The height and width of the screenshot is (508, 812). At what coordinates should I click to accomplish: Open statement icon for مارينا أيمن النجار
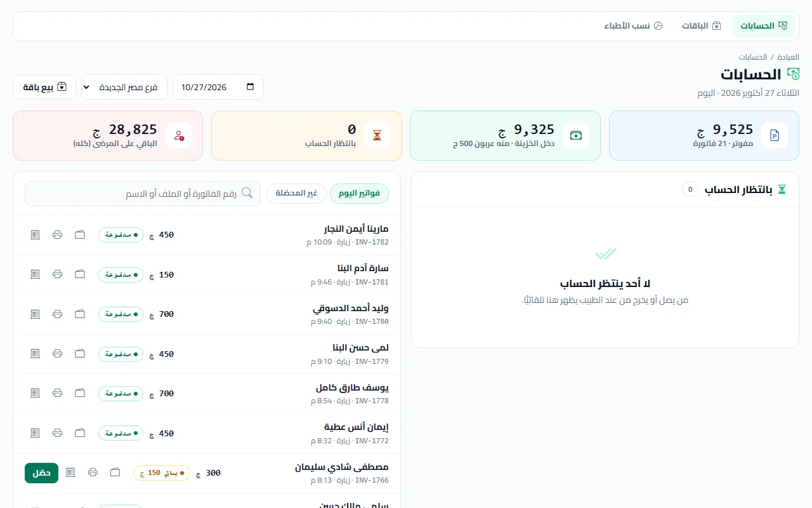[x=35, y=235]
